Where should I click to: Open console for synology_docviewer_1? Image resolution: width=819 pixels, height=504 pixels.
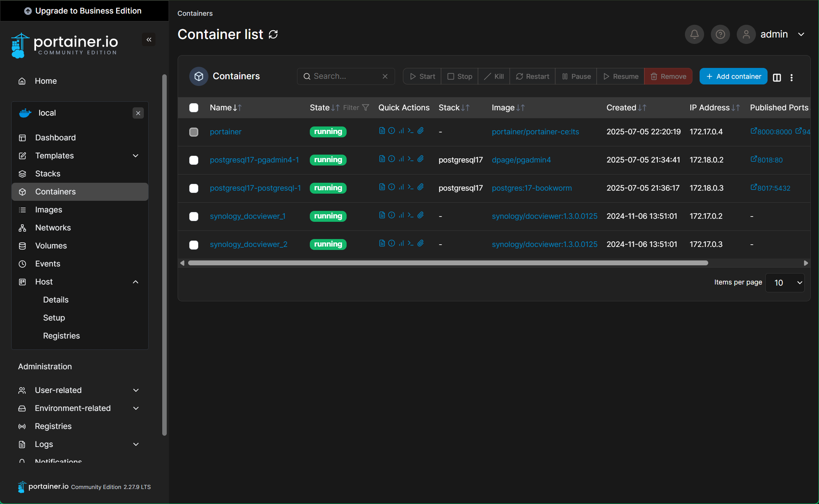click(x=410, y=215)
